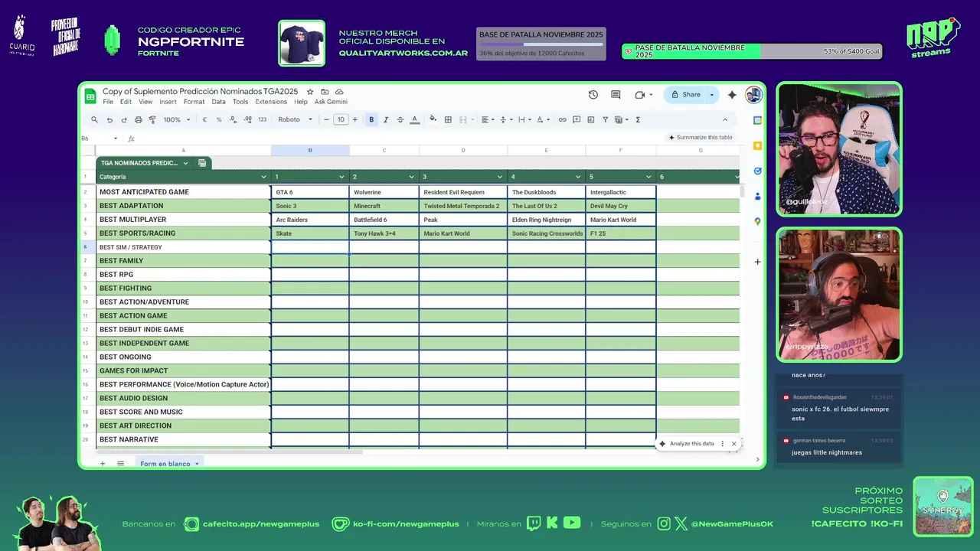Open the fill color picker
Image resolution: width=980 pixels, height=551 pixels.
(x=433, y=119)
